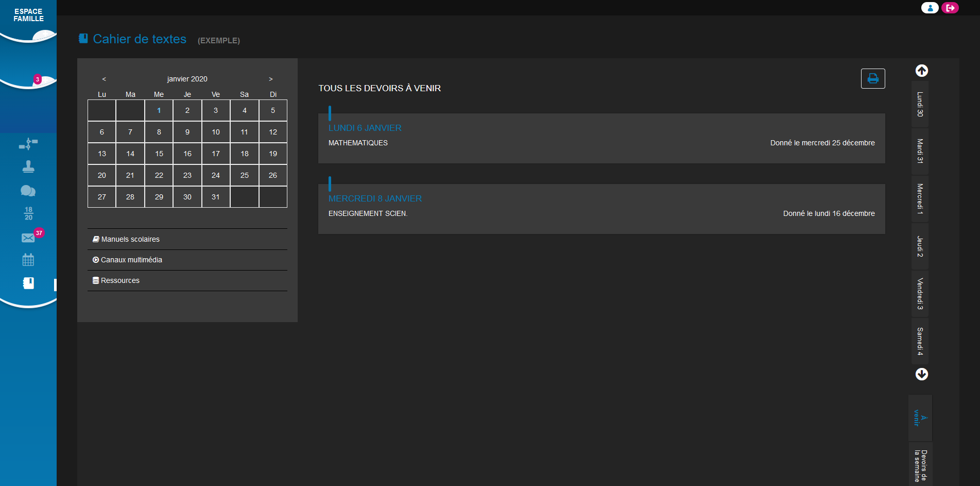
Task: Switch to the Lundi 30 tab
Action: (920, 104)
